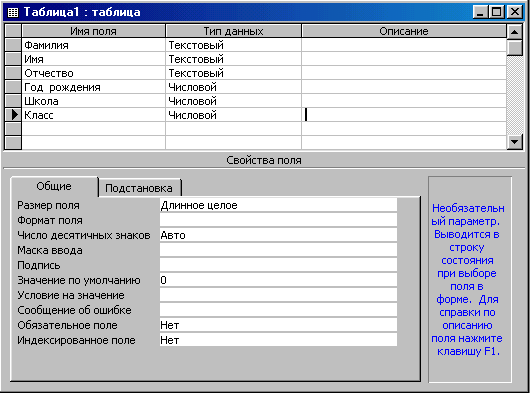Click the scrollbar thumb in field grid
Viewport: 530px width, 393px height.
click(x=515, y=48)
